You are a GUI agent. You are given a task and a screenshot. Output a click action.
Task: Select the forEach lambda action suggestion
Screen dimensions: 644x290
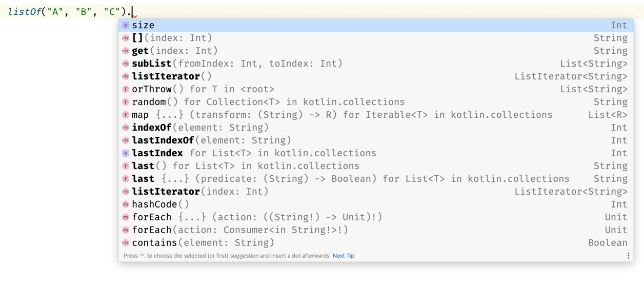pyautogui.click(x=257, y=217)
